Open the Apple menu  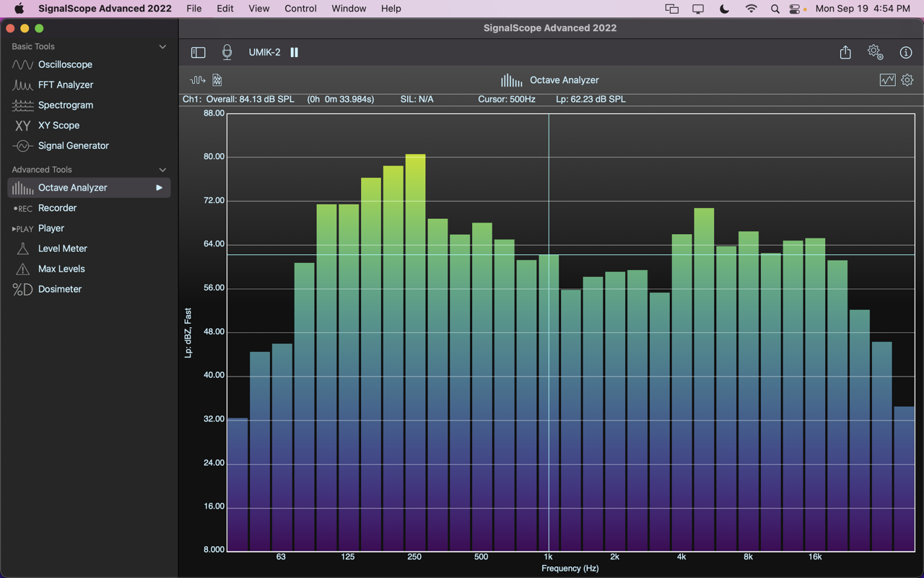click(x=19, y=9)
